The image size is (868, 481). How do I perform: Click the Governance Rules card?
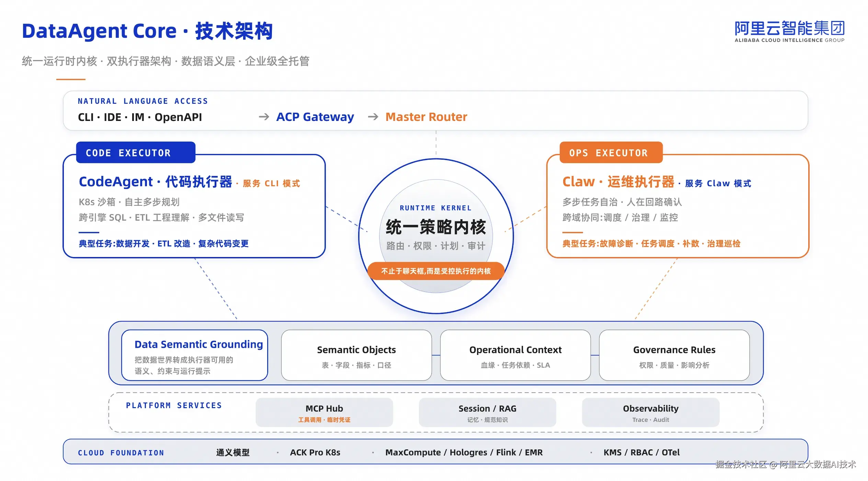[x=674, y=355]
